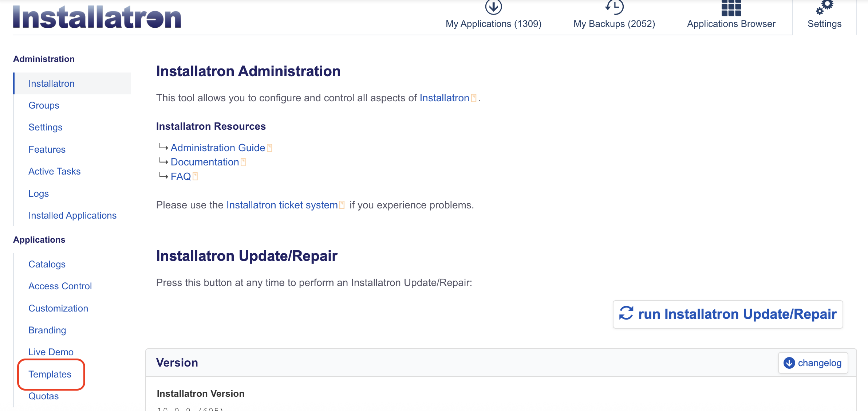868x411 pixels.
Task: View Logs from the sidebar
Action: 39,193
